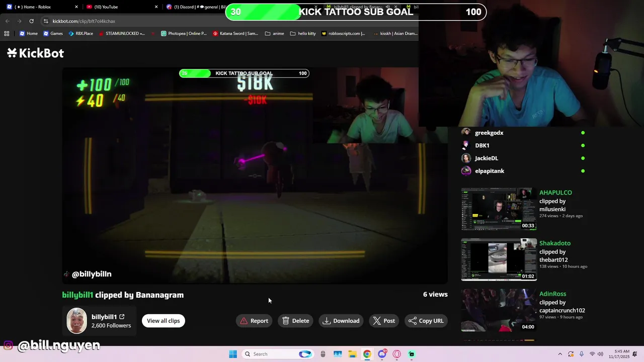Screen dimensions: 644x362
Task: Click the KickBot logo
Action: [35, 53]
